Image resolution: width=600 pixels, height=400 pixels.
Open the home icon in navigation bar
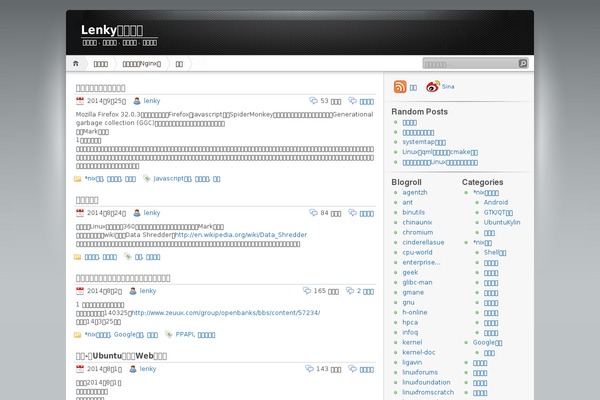76,64
